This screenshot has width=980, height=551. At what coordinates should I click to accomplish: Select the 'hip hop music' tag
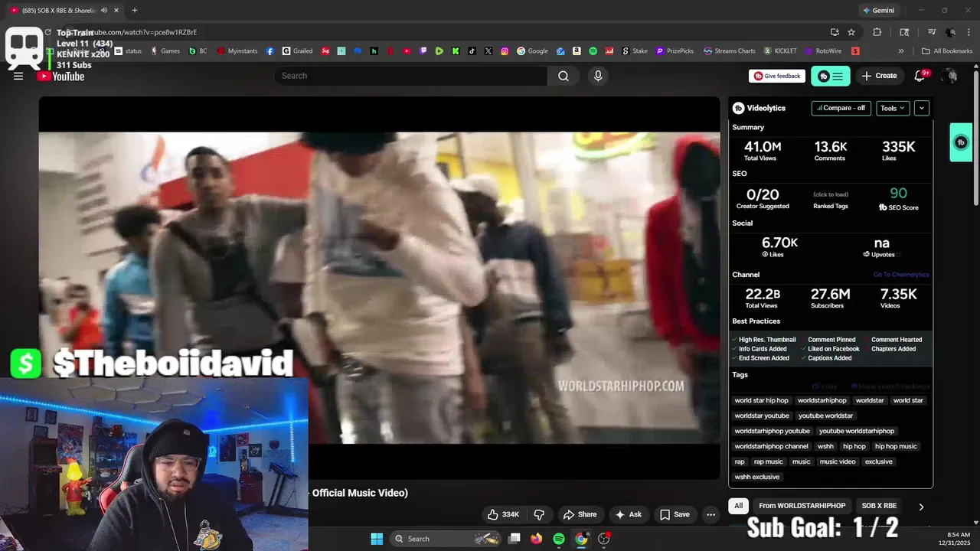896,446
